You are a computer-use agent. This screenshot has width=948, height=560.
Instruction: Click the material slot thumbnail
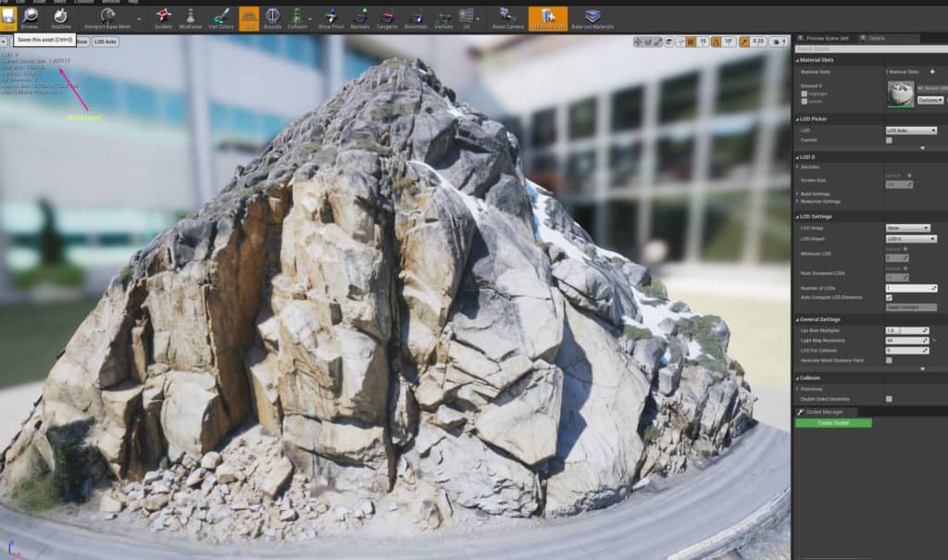901,94
